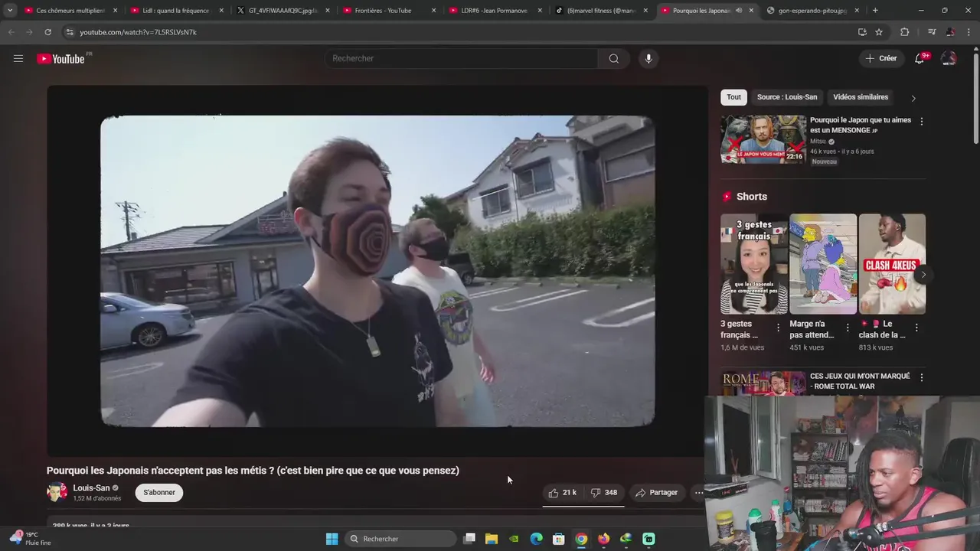Click the install app icon in address bar
This screenshot has height=551, width=980.
(862, 32)
